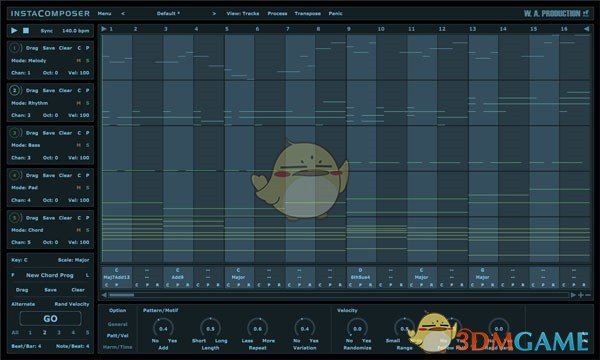Open the Mode: Pad dropdown
600x360 pixels.
(24, 188)
